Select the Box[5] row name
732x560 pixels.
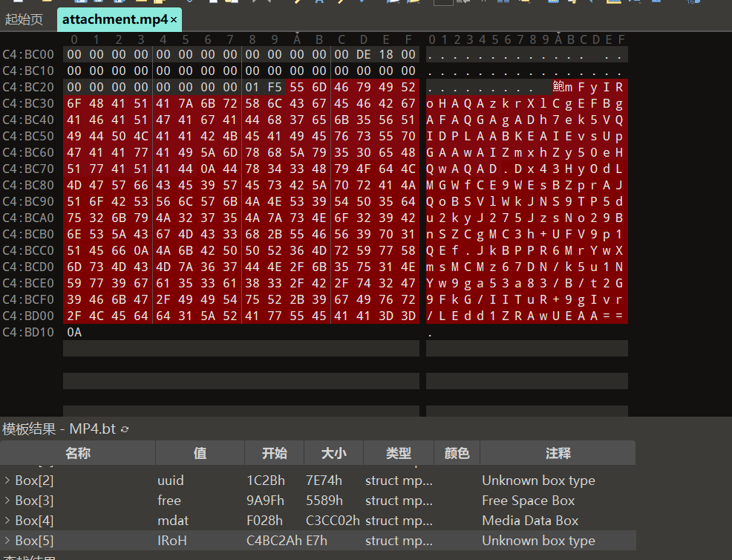pos(34,541)
